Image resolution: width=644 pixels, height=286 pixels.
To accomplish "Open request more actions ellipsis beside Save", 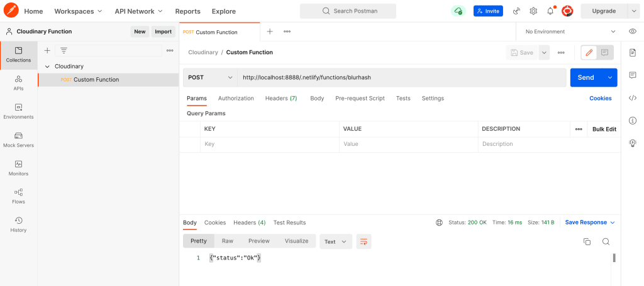I will [x=561, y=53].
